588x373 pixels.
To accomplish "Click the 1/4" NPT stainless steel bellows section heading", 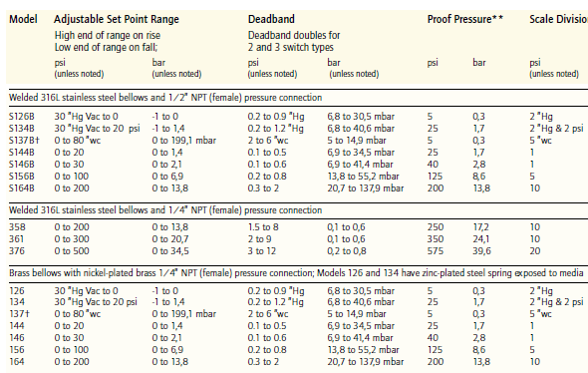I will pos(165,210).
